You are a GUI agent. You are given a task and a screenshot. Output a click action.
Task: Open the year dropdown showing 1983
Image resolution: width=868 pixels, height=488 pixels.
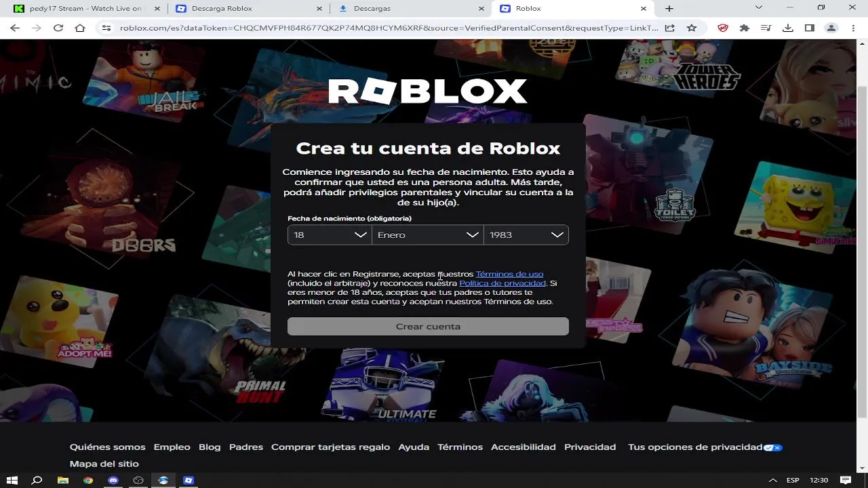[x=526, y=235]
